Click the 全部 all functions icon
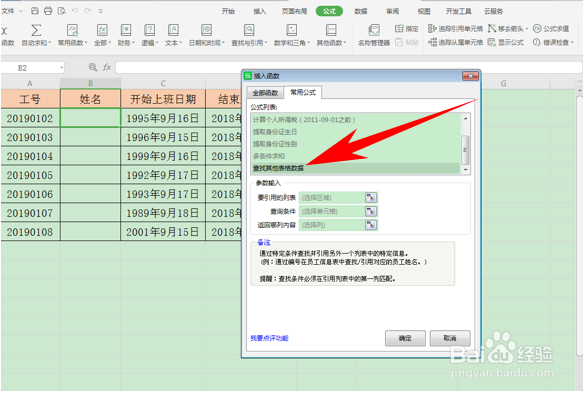This screenshot has width=586, height=393. [x=102, y=30]
